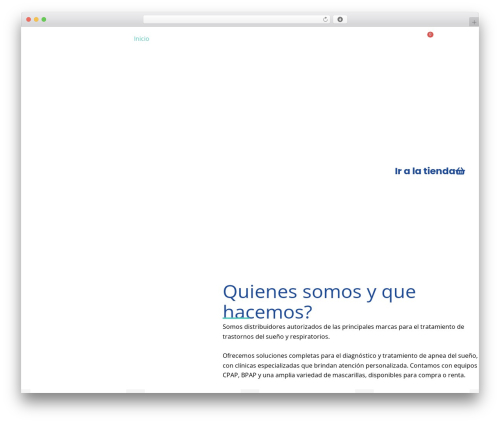Select paragraph starting Somos distribuidores autorizados
The height and width of the screenshot is (423, 500).
click(x=343, y=332)
